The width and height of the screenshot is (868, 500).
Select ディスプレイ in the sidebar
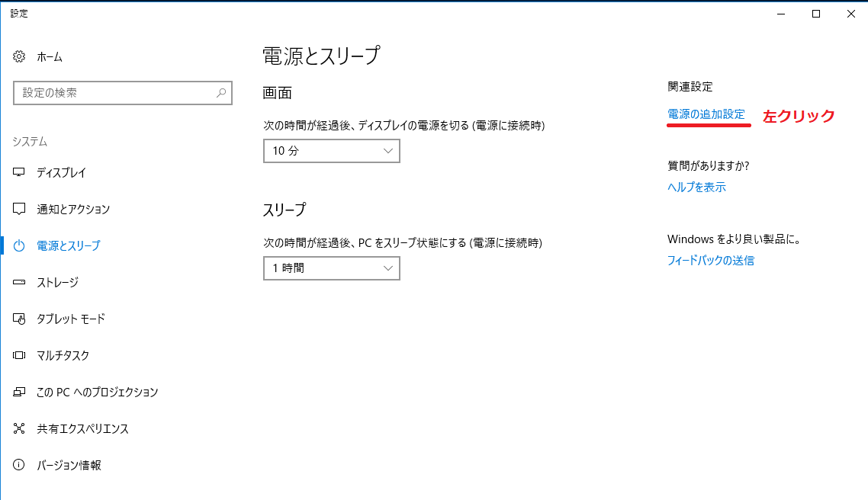pyautogui.click(x=62, y=172)
